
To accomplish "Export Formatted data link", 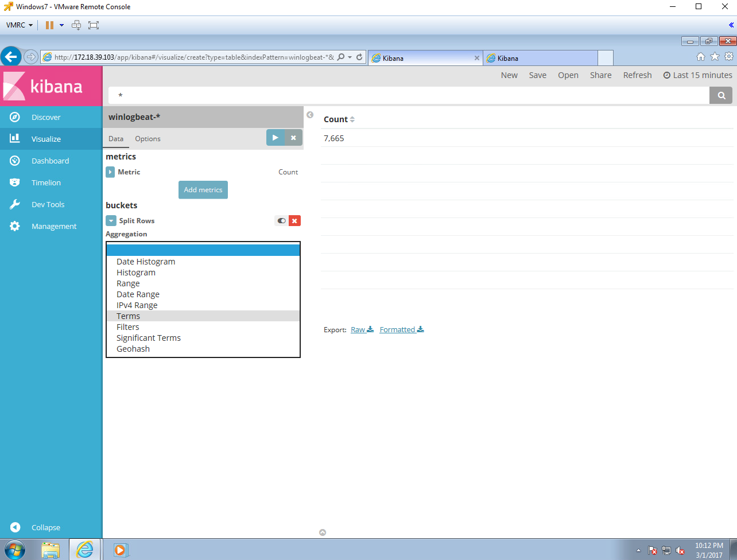I will click(x=402, y=330).
